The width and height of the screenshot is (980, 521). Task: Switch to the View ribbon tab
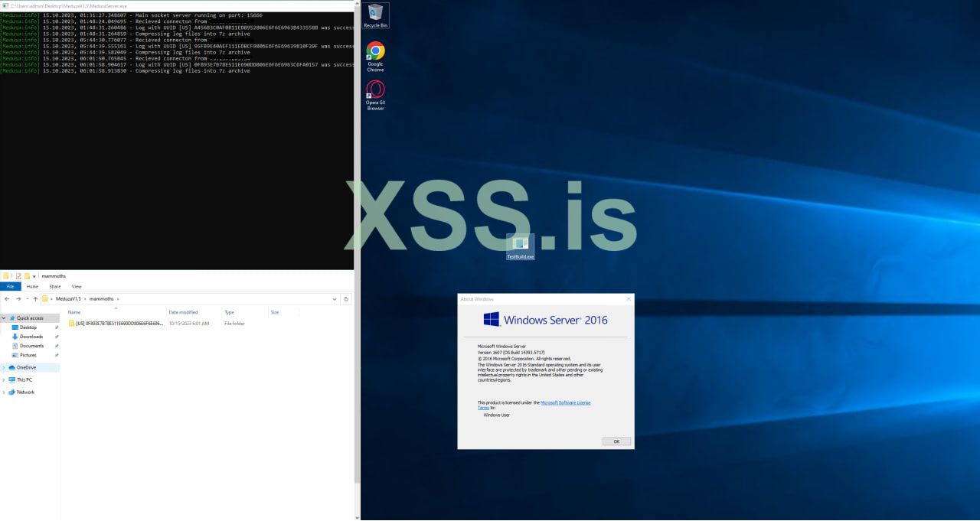pos(77,286)
